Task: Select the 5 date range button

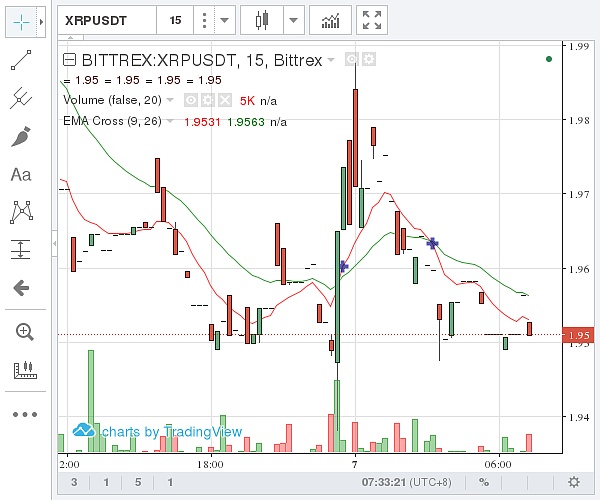Action: [138, 482]
